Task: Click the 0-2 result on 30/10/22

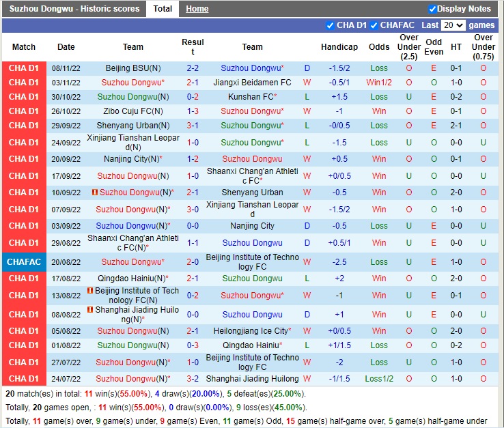Action: click(193, 97)
